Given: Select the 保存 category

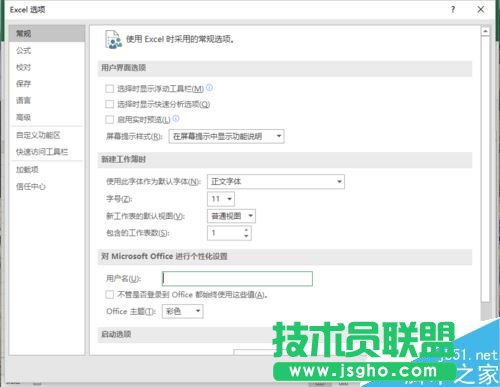Looking at the screenshot, I should tap(47, 84).
